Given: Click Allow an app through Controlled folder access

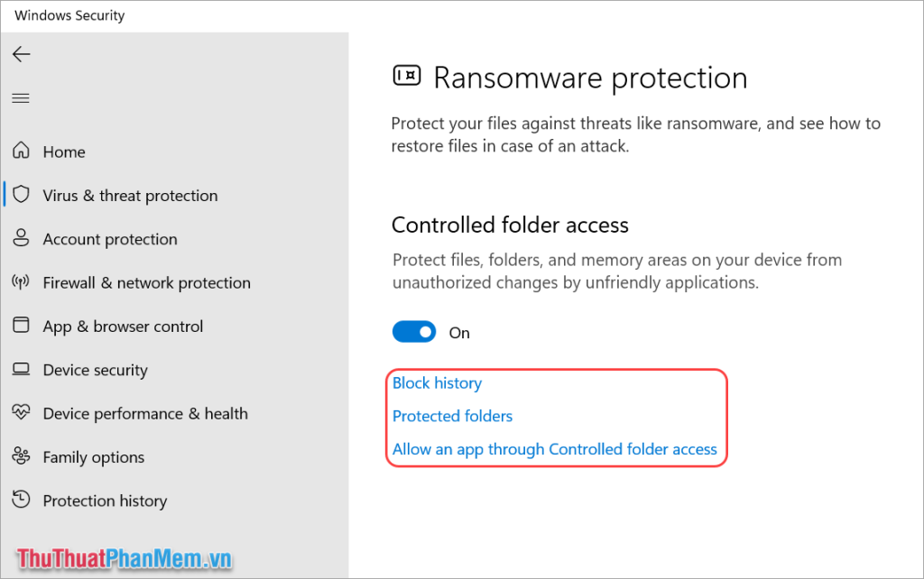Looking at the screenshot, I should pyautogui.click(x=554, y=449).
